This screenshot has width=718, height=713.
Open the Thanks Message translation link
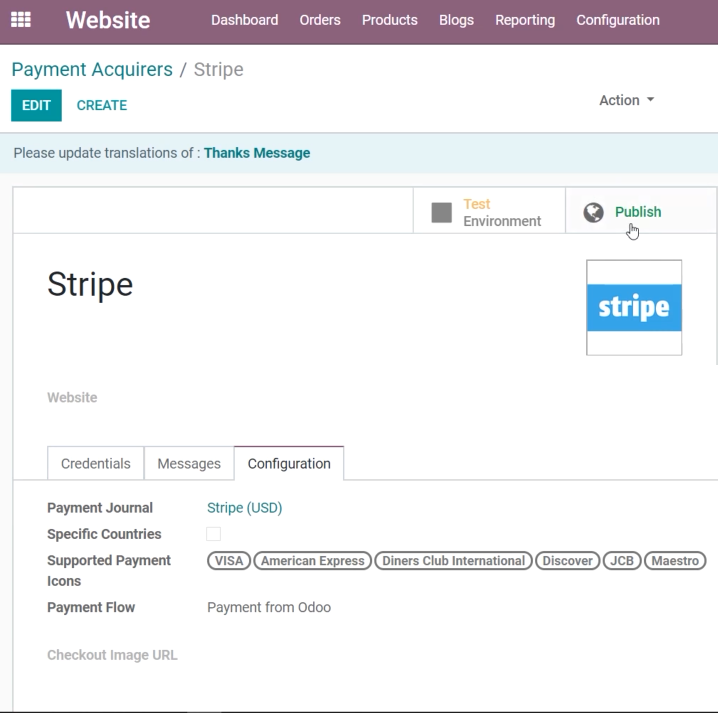coord(257,153)
